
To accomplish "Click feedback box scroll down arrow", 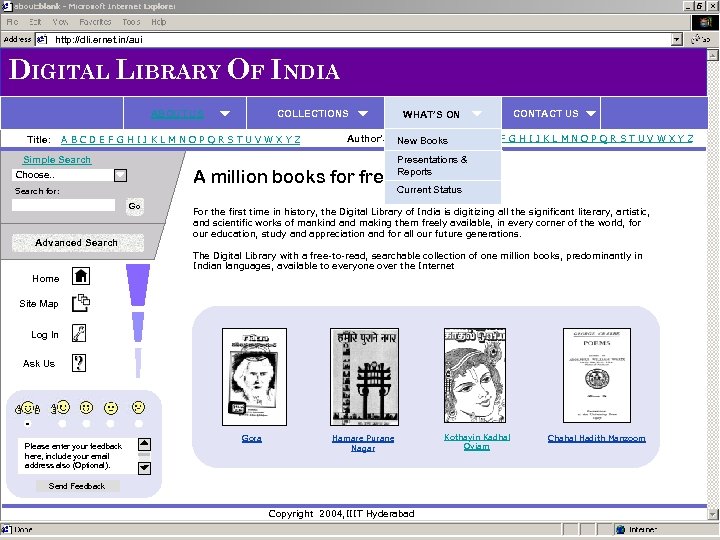I will coord(144,468).
